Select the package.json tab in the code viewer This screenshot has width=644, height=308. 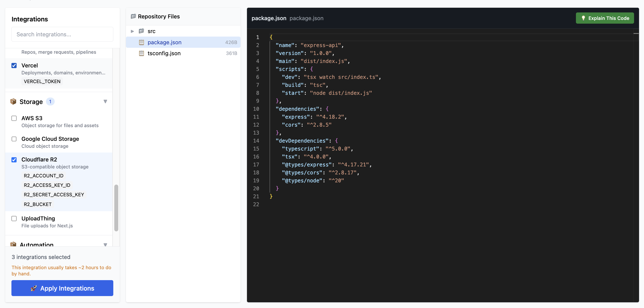click(x=269, y=18)
